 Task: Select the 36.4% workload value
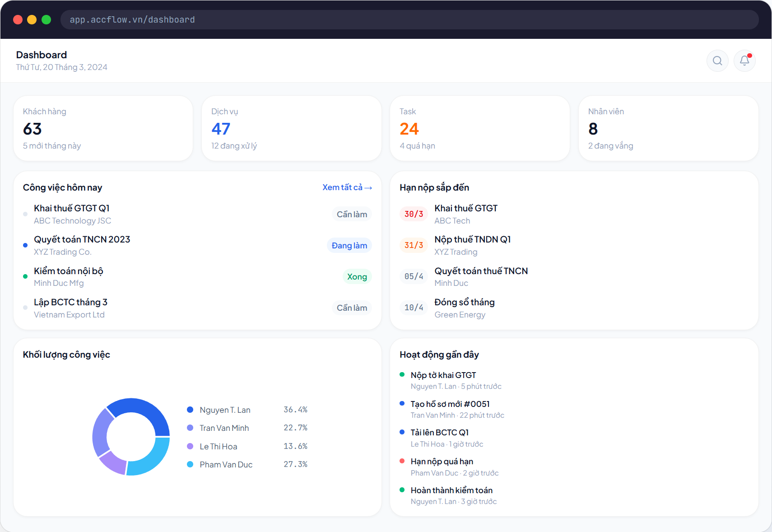coord(295,410)
